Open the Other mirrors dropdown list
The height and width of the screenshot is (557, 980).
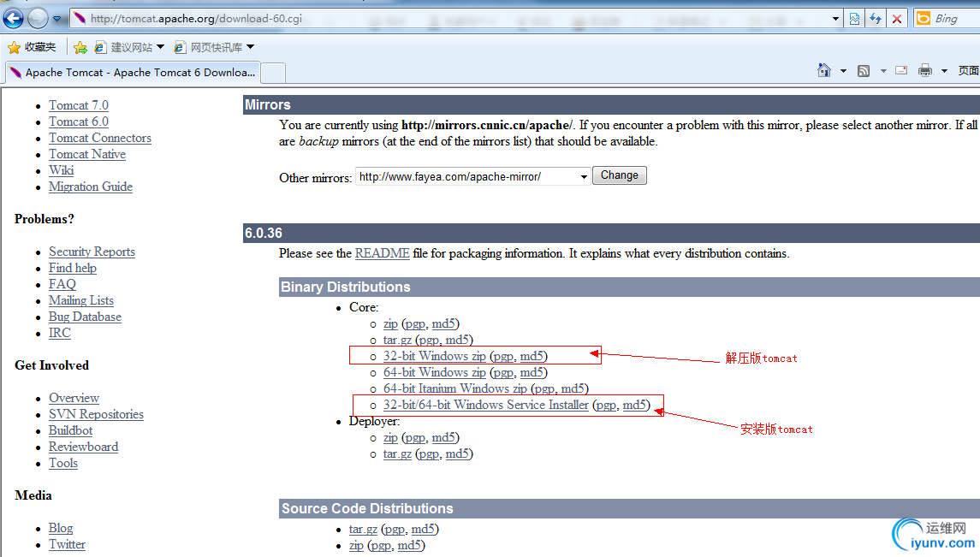click(x=473, y=177)
